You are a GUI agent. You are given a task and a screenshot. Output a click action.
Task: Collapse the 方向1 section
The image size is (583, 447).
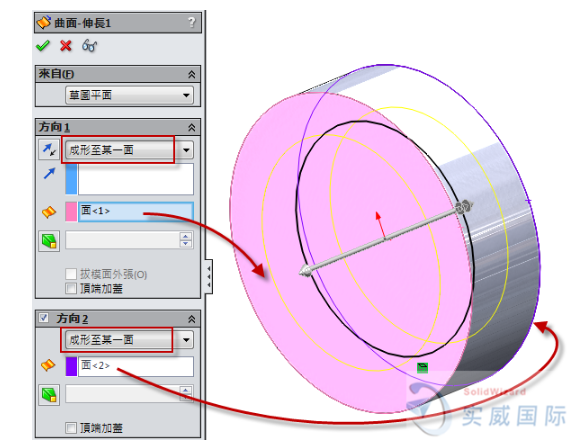coord(191,128)
